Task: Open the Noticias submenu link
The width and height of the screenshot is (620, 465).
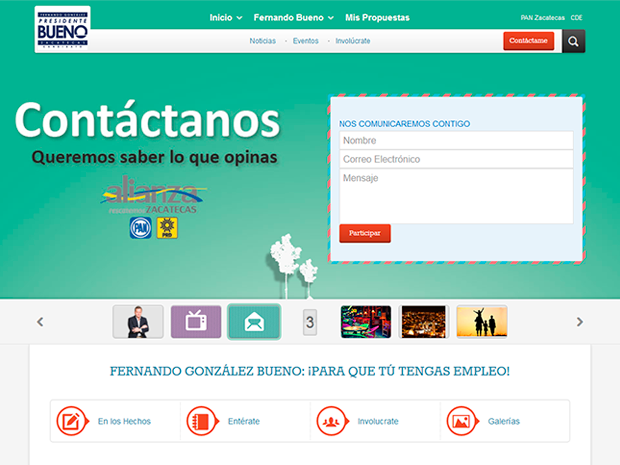Action: (x=263, y=41)
